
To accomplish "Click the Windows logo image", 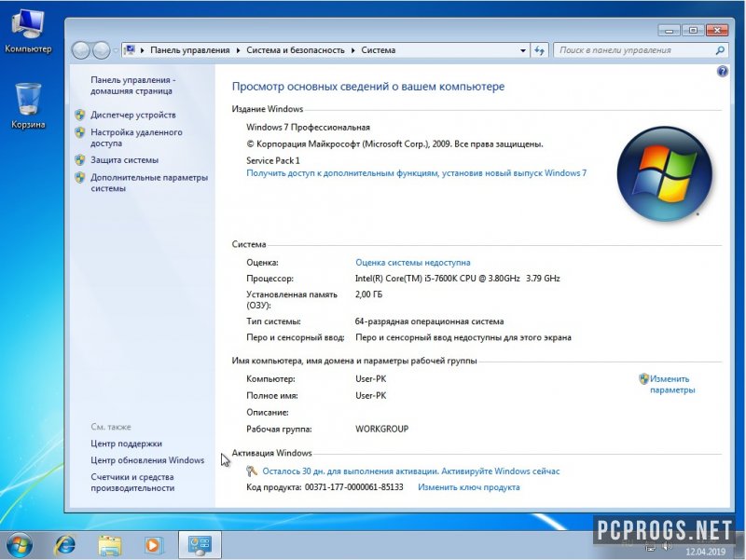I will click(x=664, y=174).
